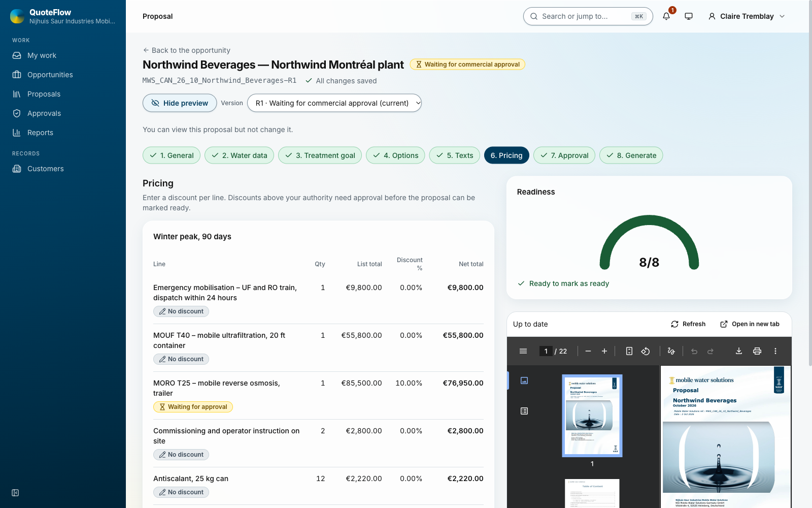Click Waiting for approval on MORO T25
This screenshot has width=812, height=508.
click(193, 407)
